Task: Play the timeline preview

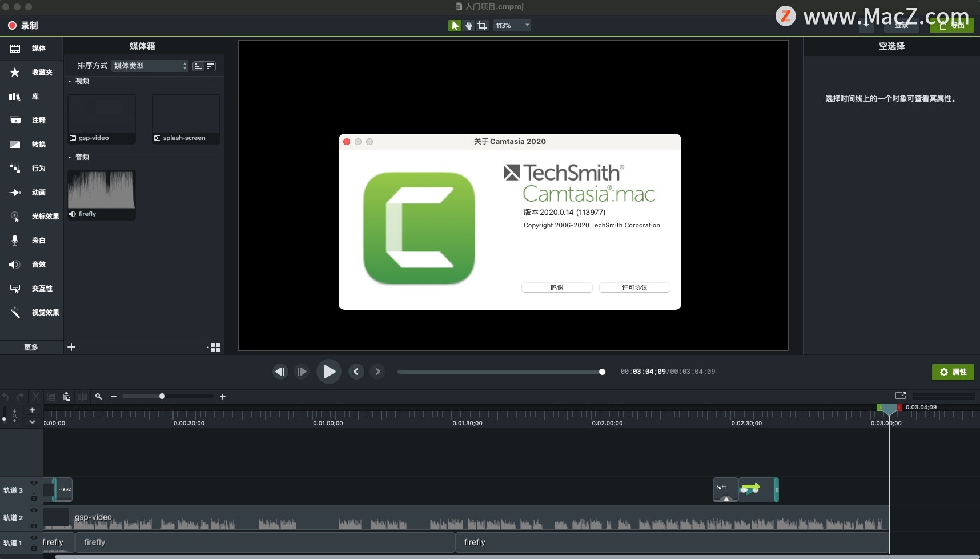Action: pos(329,372)
